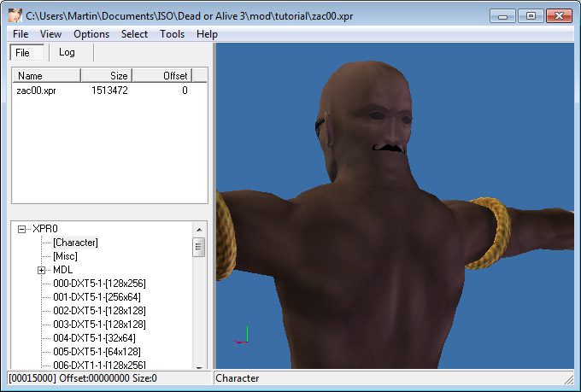Click the tree scrollbar up arrow
This screenshot has height=392, width=581.
(x=199, y=230)
